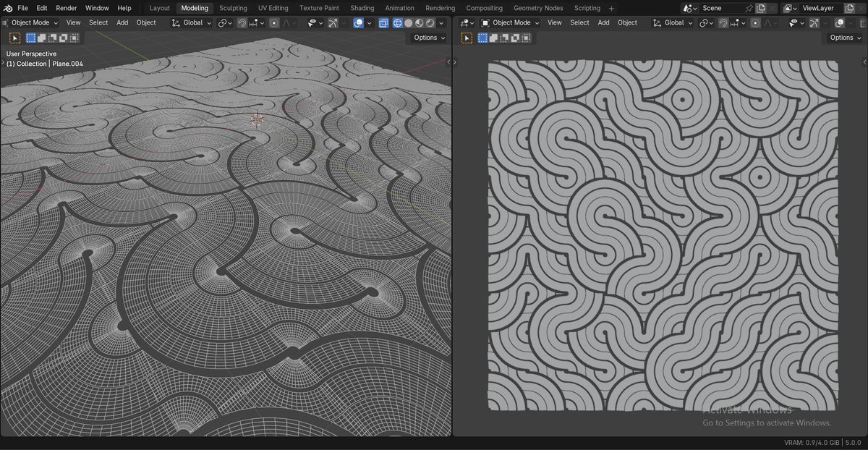
Task: Open pivot point menu in left viewport
Action: tap(225, 22)
